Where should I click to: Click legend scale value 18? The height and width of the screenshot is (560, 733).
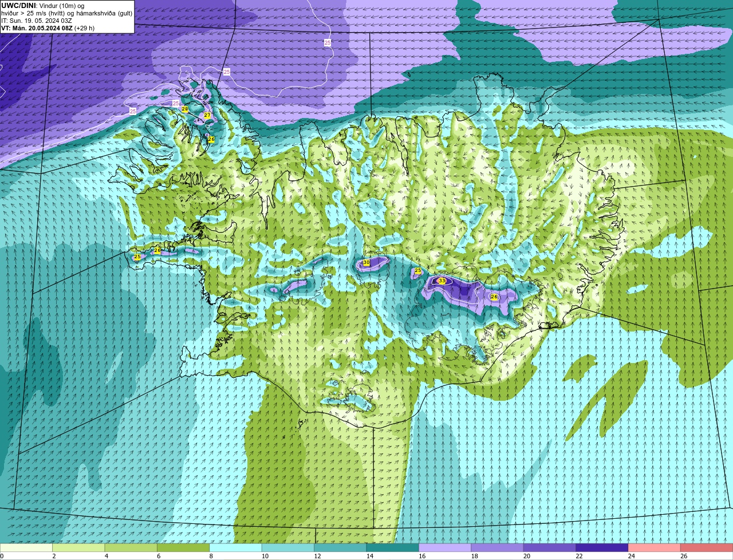click(475, 556)
